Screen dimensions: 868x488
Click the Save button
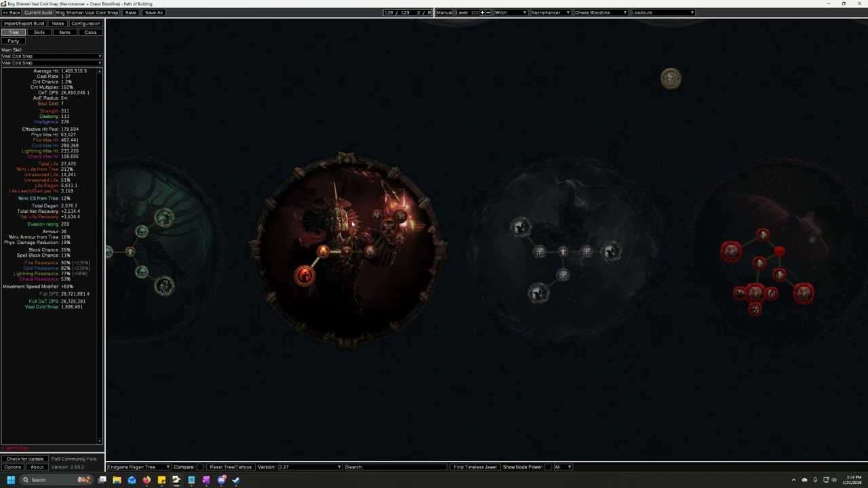pos(131,12)
